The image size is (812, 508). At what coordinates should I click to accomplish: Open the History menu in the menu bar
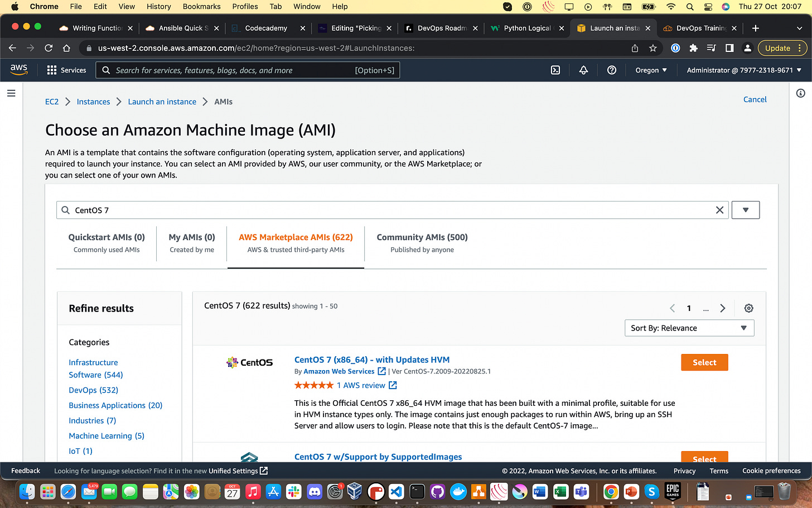[x=159, y=7]
